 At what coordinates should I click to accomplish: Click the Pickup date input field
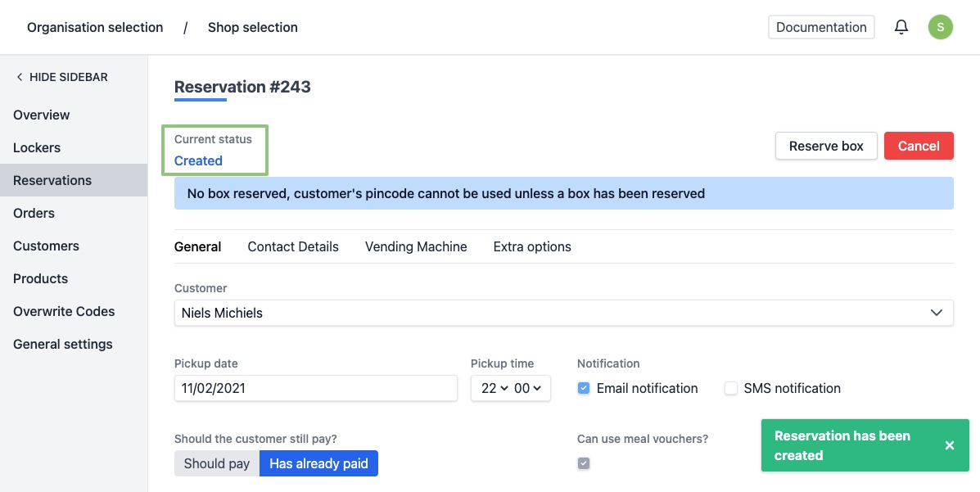(315, 388)
